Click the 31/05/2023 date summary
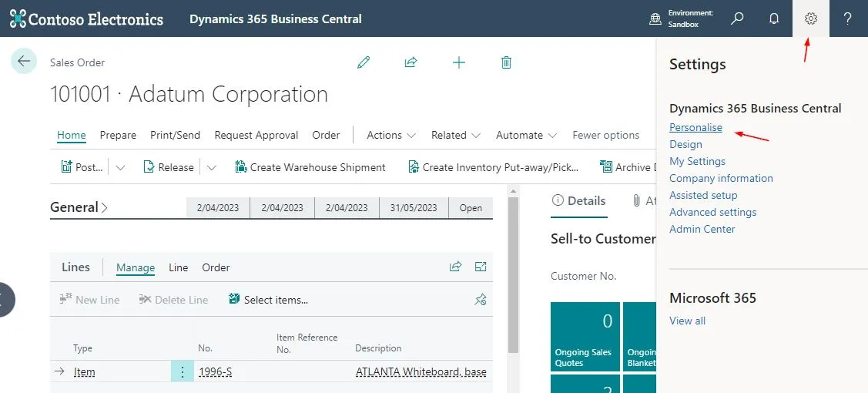Viewport: 868px width, 393px height. pyautogui.click(x=414, y=207)
